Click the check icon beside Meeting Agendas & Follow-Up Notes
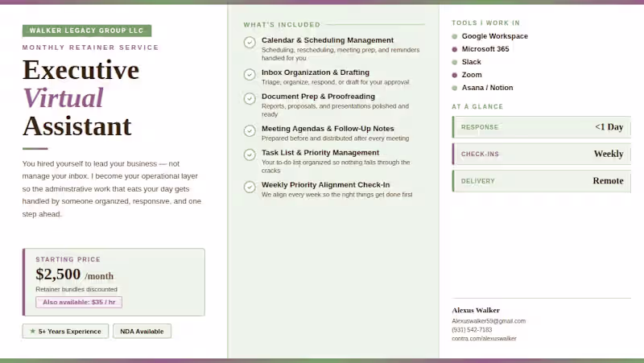 250,131
